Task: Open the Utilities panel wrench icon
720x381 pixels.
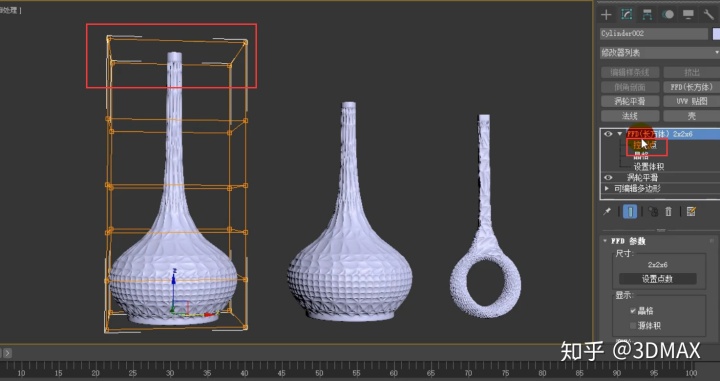Action: coord(708,15)
